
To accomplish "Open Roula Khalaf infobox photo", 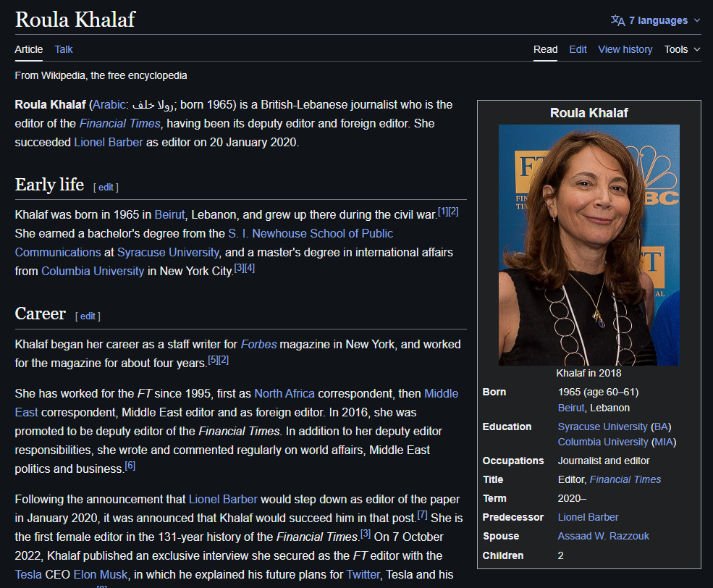I will click(x=589, y=245).
